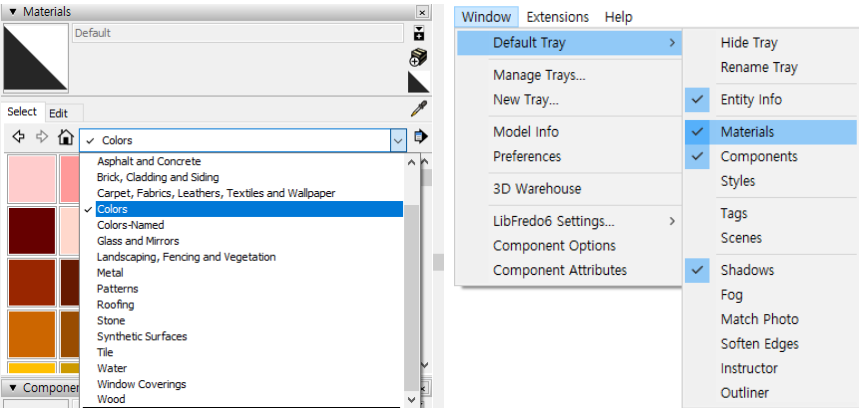Pick the dark maroon color swatch
Image resolution: width=860 pixels, height=408 pixels.
32,231
